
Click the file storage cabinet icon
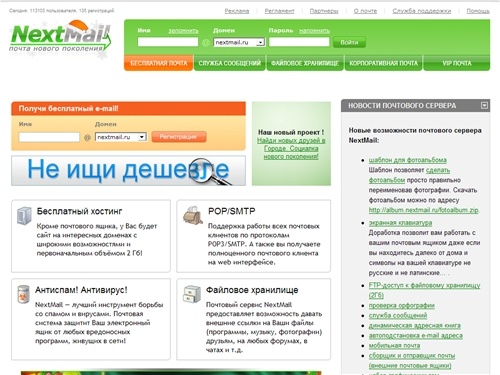(x=192, y=294)
